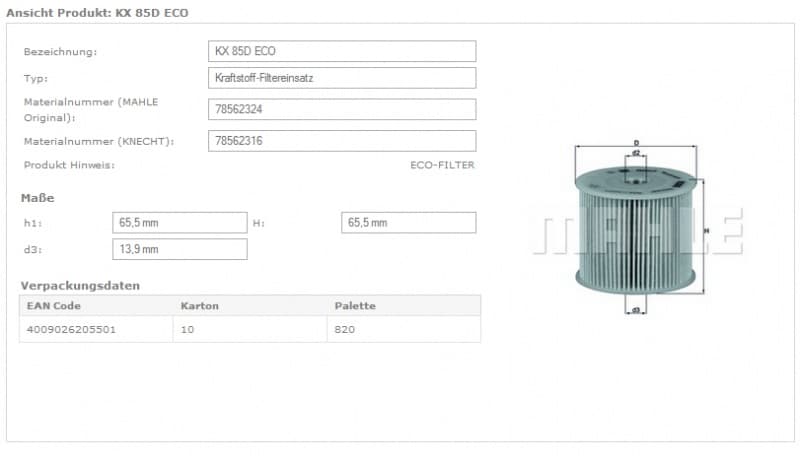This screenshot has width=800, height=462.
Task: Click the 'H:' dimension label
Action: (x=259, y=223)
